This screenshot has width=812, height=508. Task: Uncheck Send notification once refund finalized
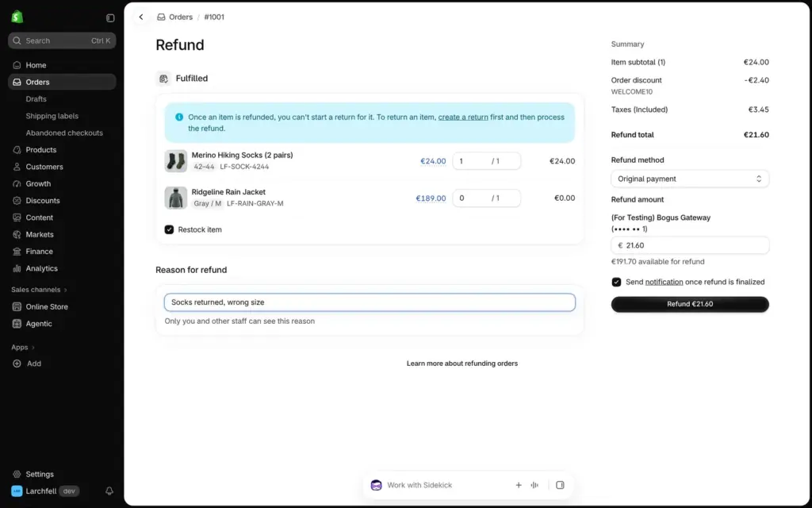click(616, 282)
